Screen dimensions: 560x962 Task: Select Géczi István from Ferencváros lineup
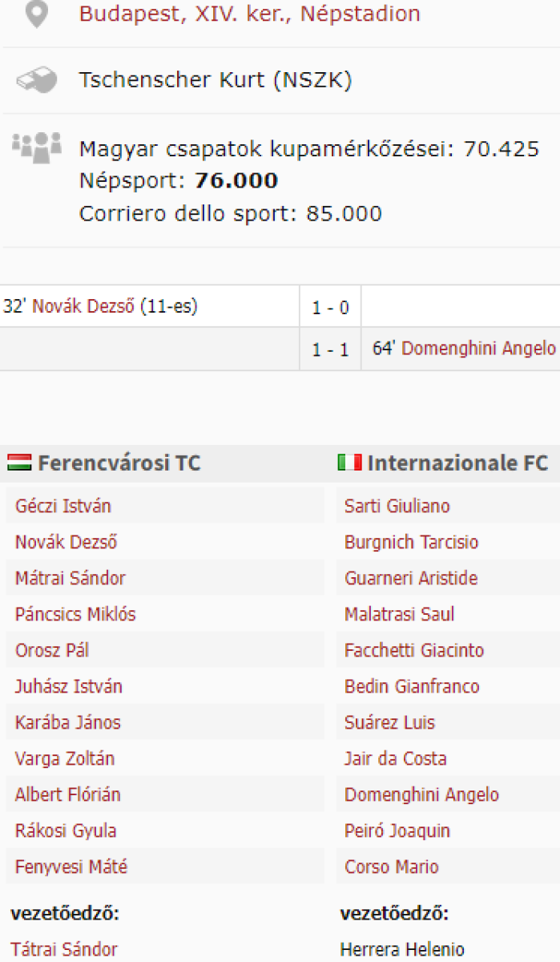pyautogui.click(x=63, y=507)
